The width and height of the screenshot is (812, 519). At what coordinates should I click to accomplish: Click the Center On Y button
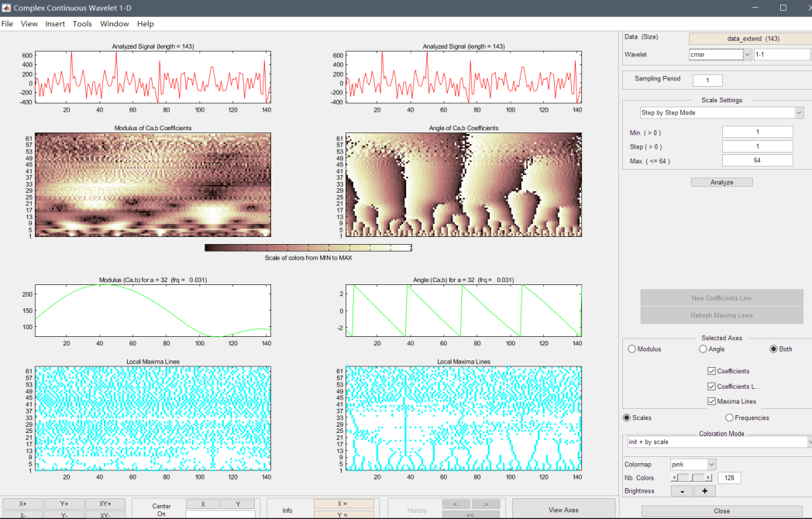[x=238, y=504]
